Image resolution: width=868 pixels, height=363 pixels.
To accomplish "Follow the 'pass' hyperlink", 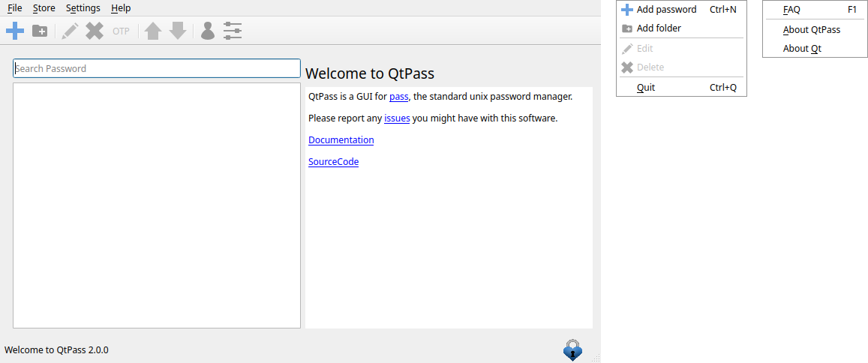I will point(398,97).
